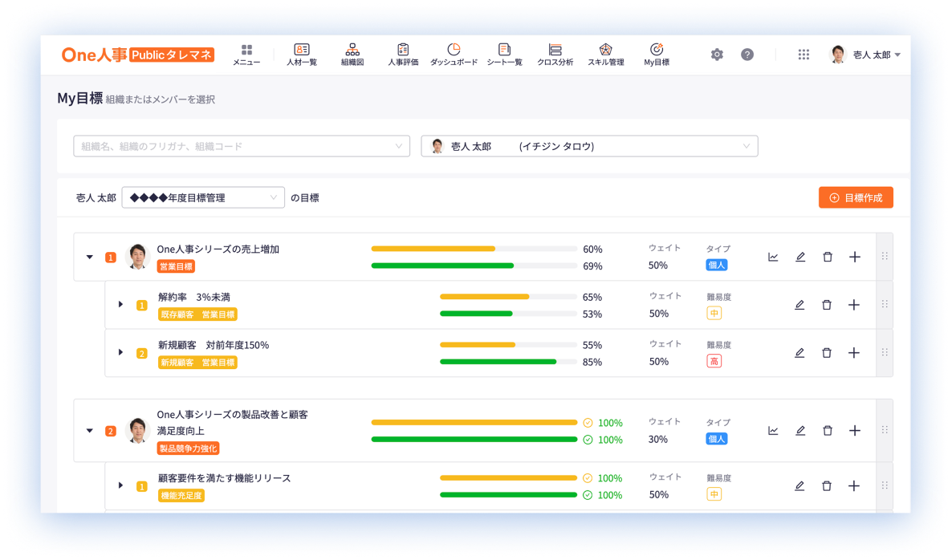Click drag handle of 新規顧客 対前年度150% row

885,352
